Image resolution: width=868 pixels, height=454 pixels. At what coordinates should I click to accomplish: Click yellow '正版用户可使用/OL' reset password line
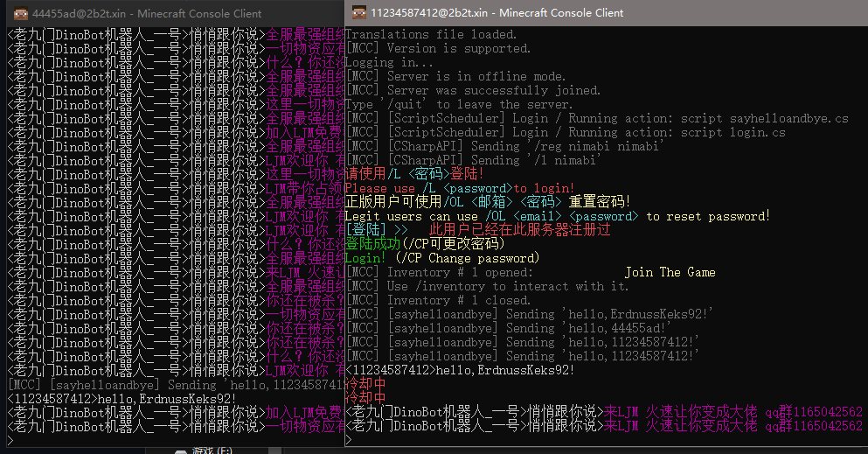(x=487, y=202)
